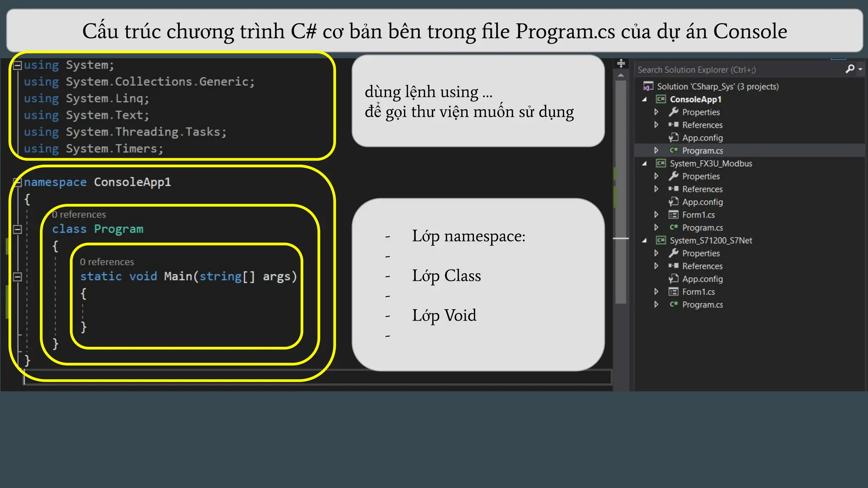The width and height of the screenshot is (868, 488).
Task: Click the References icon under System_FX3U_Modbus
Action: 673,189
